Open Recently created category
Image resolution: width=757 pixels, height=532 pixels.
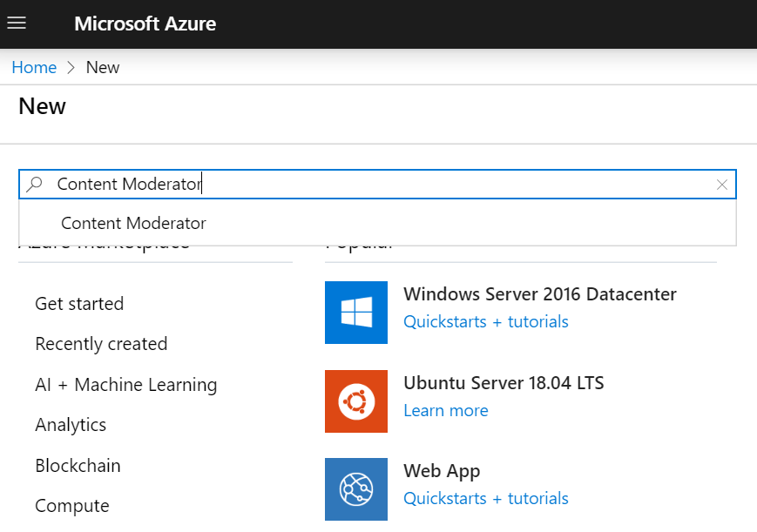(x=101, y=344)
